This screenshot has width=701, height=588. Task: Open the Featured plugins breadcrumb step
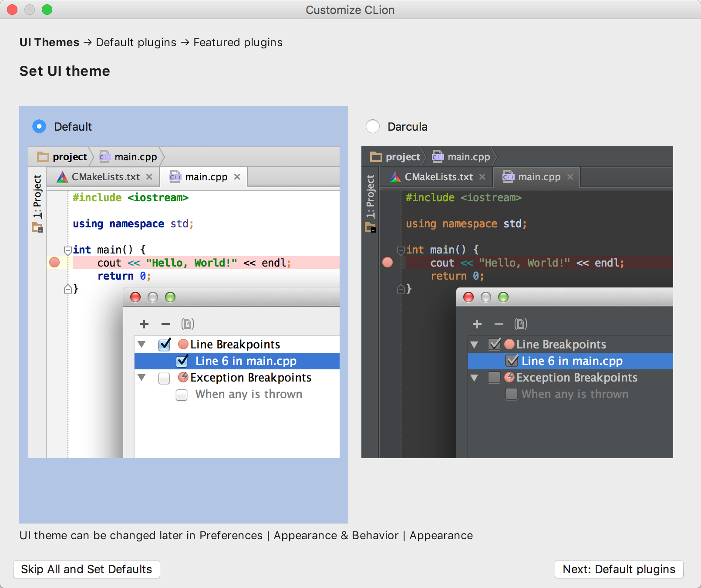click(238, 42)
